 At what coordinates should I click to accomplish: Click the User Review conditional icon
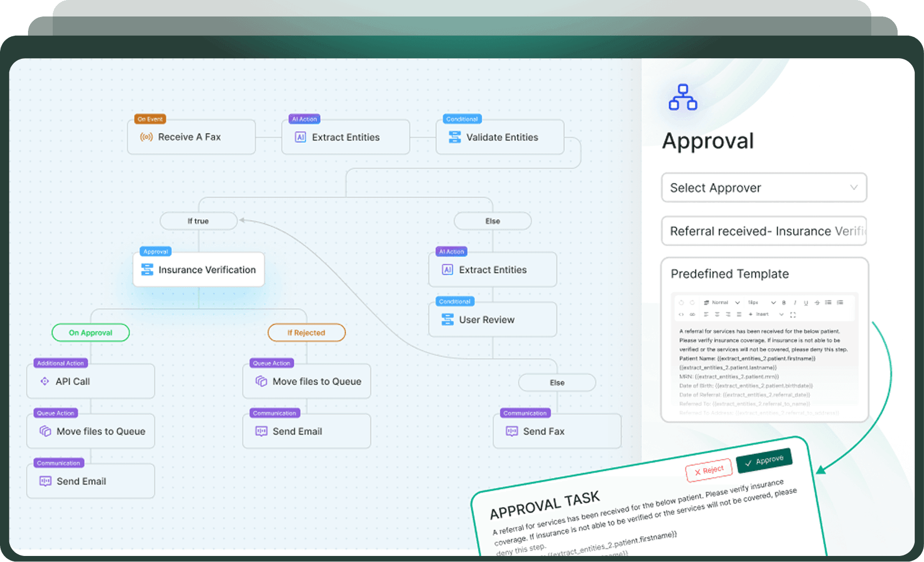click(448, 320)
